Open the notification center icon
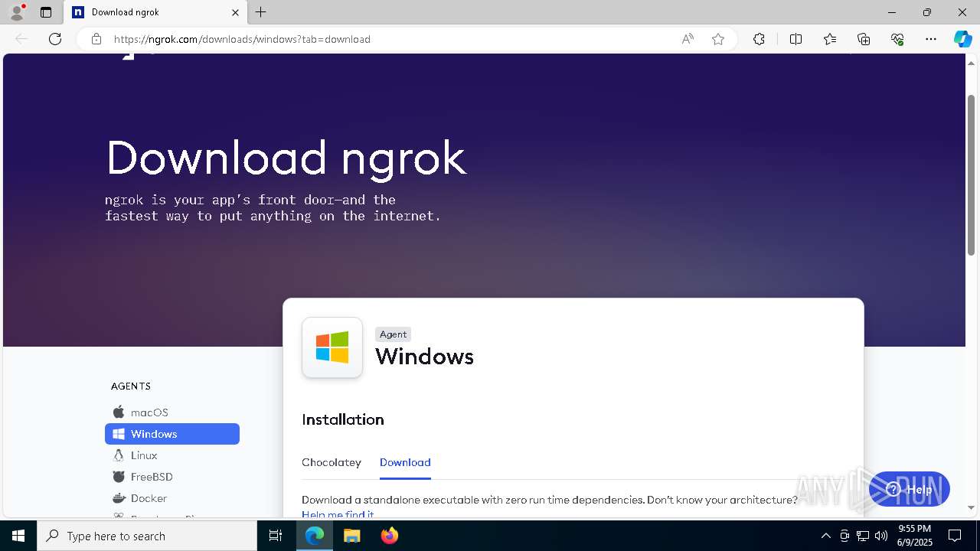The width and height of the screenshot is (980, 551). (955, 536)
